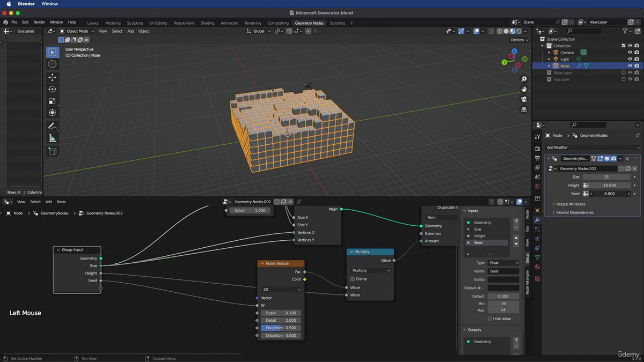The width and height of the screenshot is (644, 362).
Task: Open the node editor Add menu
Action: pyautogui.click(x=48, y=202)
